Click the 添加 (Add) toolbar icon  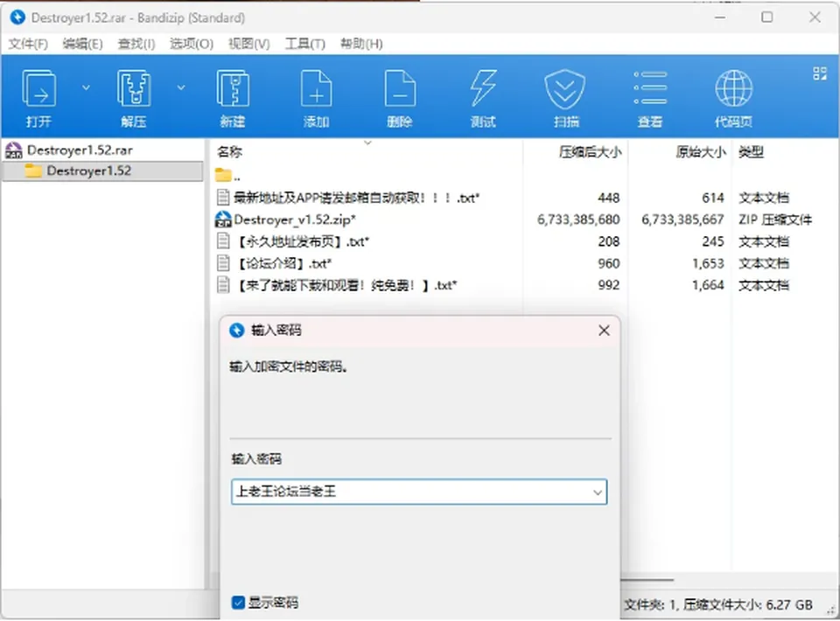pos(316,89)
